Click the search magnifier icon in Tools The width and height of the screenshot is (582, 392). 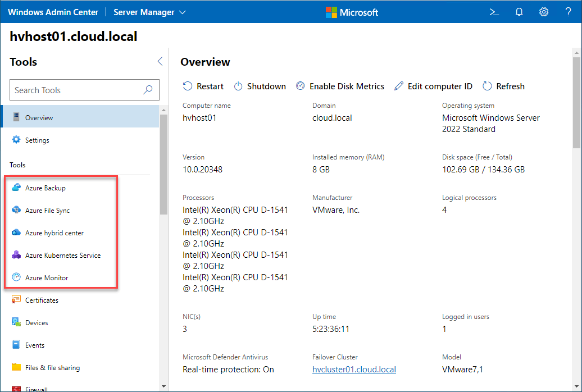[x=148, y=90]
